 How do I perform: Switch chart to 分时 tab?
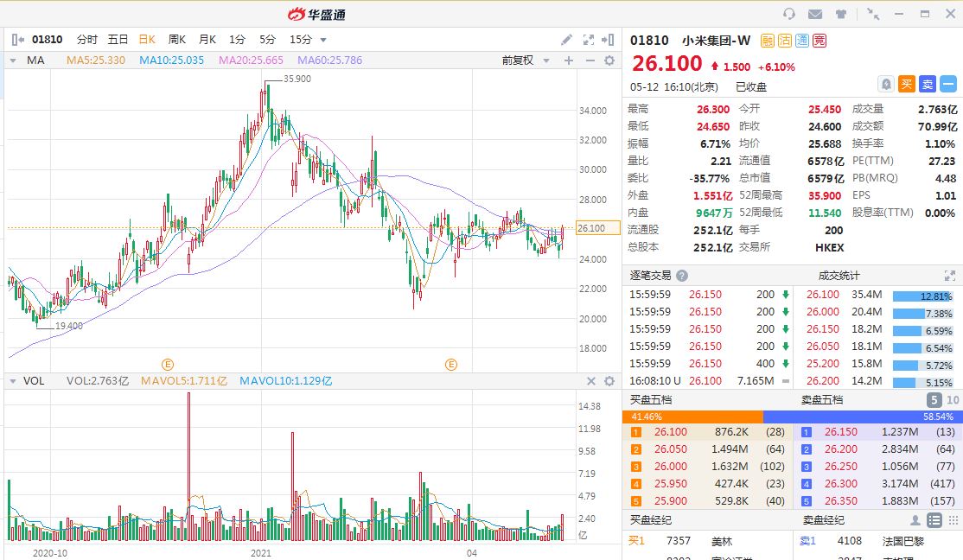point(87,40)
